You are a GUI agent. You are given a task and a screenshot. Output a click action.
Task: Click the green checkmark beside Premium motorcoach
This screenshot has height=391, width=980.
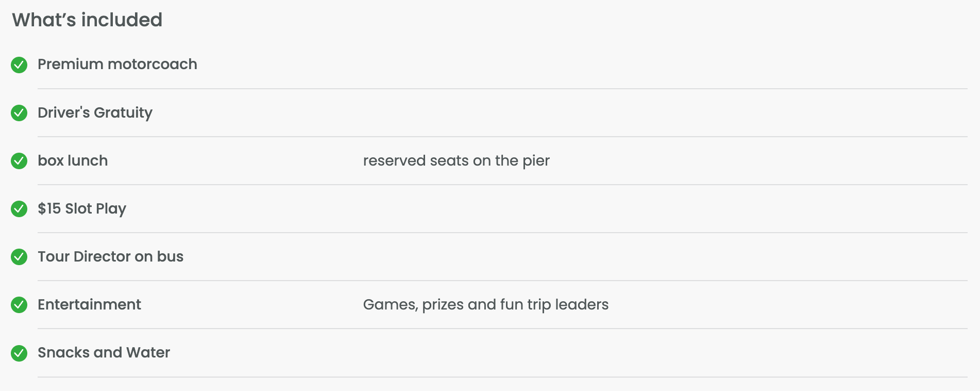coord(19,65)
